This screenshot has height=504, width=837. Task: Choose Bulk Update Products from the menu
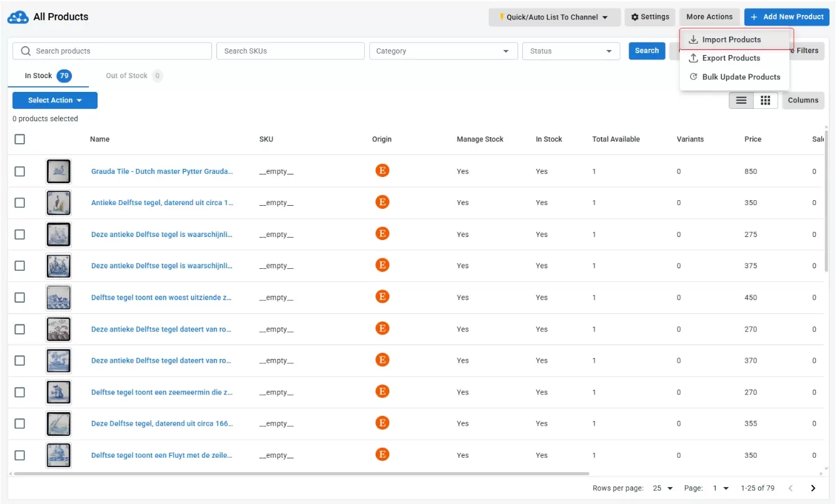[x=735, y=77]
